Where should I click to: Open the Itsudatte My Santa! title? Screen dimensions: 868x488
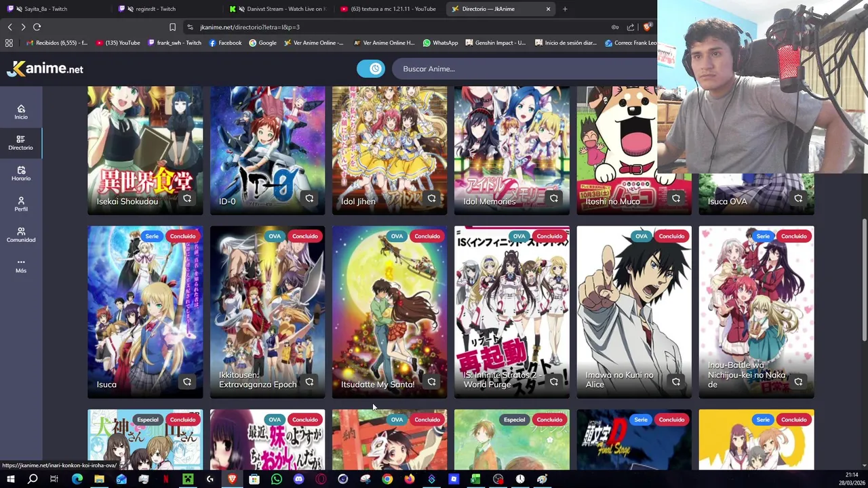378,384
